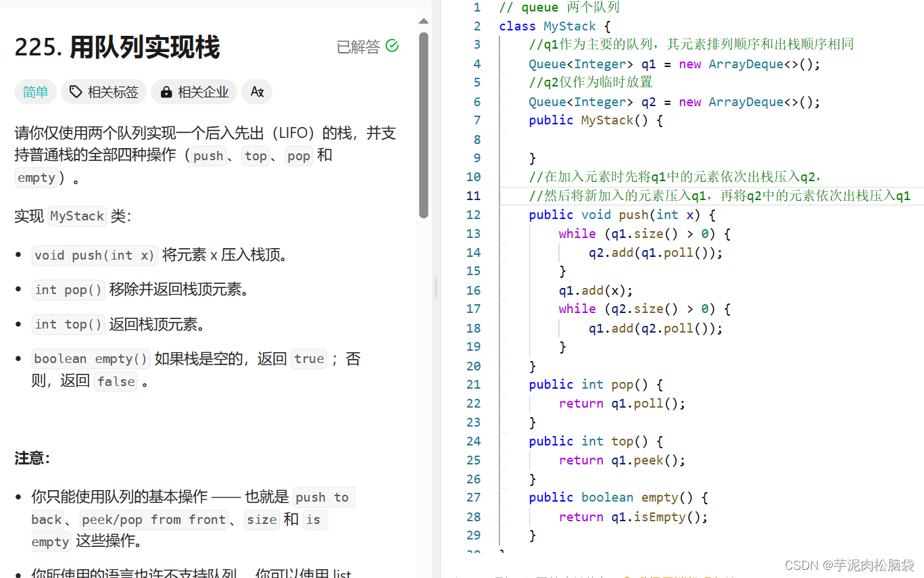Click line number 1 in the gutter
The height and width of the screenshot is (578, 924).
[477, 7]
